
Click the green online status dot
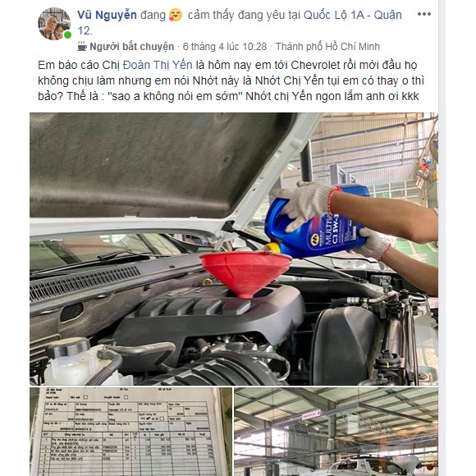click(67, 34)
